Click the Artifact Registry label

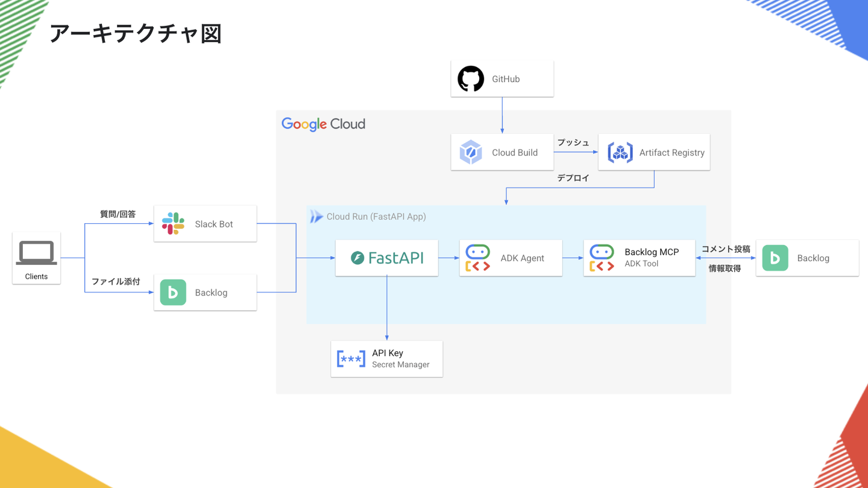click(672, 153)
